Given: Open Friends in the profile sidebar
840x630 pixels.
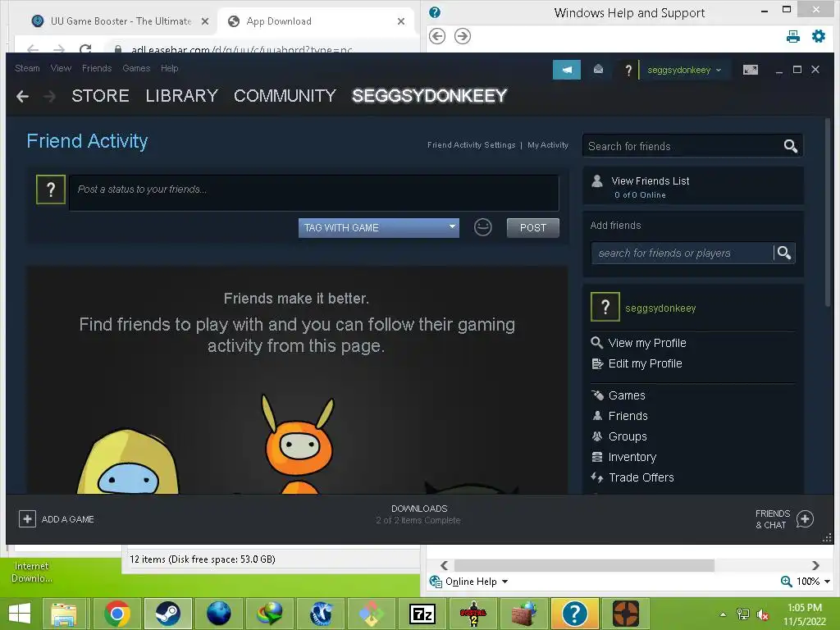Looking at the screenshot, I should (628, 416).
